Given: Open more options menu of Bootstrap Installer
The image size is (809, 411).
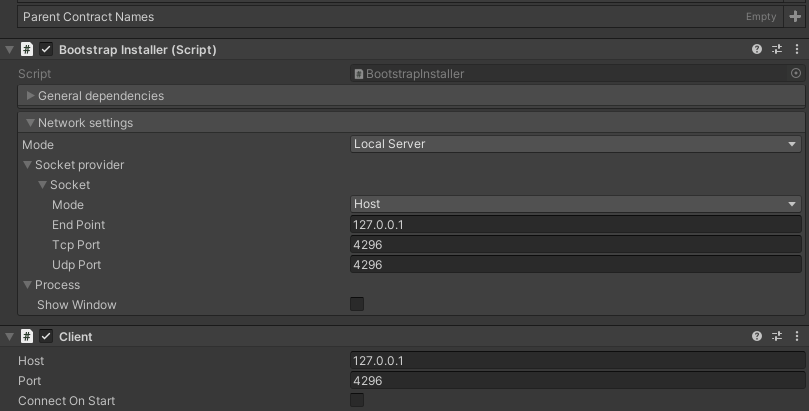Looking at the screenshot, I should point(797,49).
